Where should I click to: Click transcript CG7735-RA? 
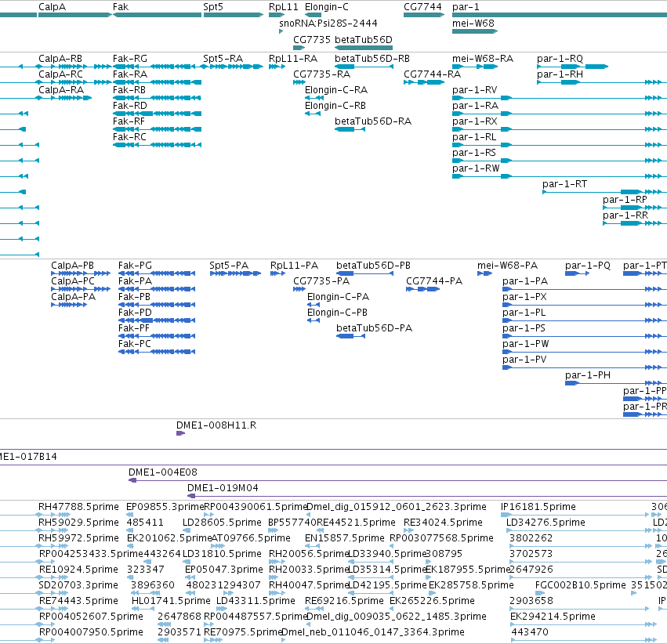299,82
